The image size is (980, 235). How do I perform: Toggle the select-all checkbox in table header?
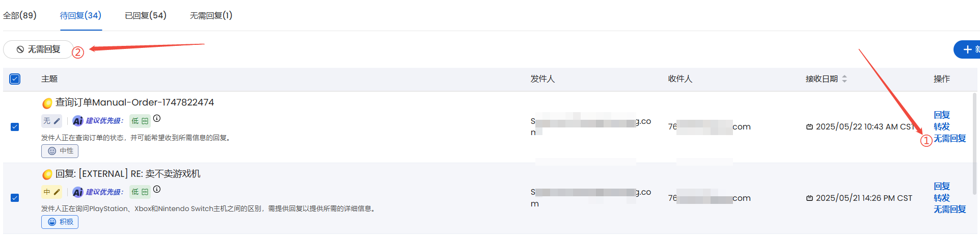coord(15,79)
